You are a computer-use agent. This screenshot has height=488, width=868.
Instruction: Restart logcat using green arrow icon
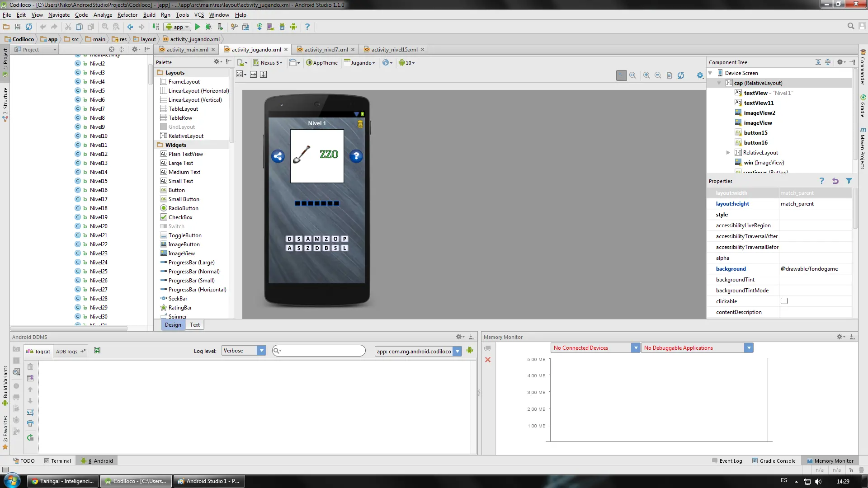point(30,438)
